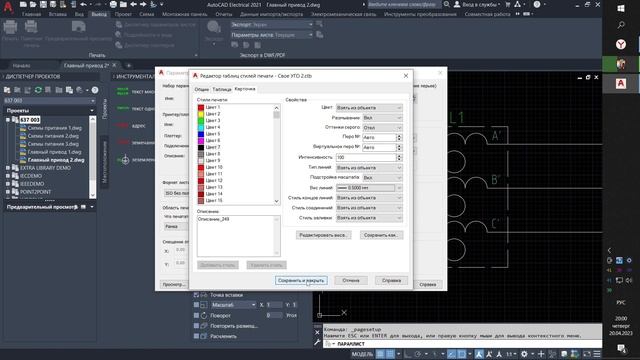Click the Печать plot ribbon icon
640x360 pixels.
point(10,28)
